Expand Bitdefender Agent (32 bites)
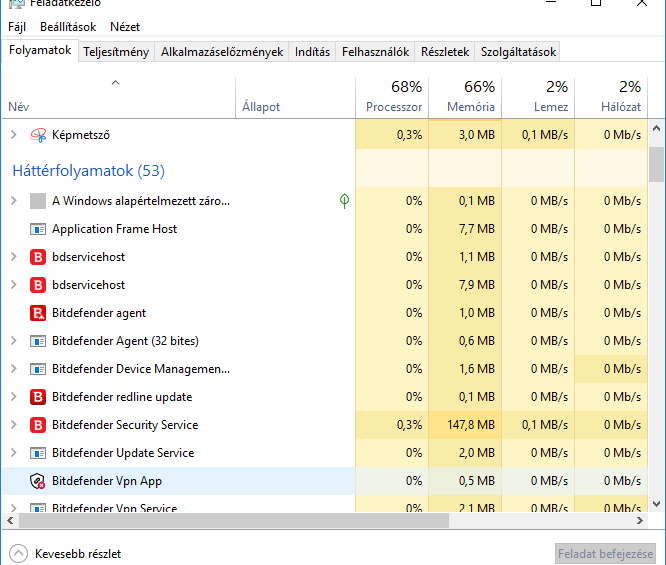The height and width of the screenshot is (565, 666). click(x=14, y=341)
